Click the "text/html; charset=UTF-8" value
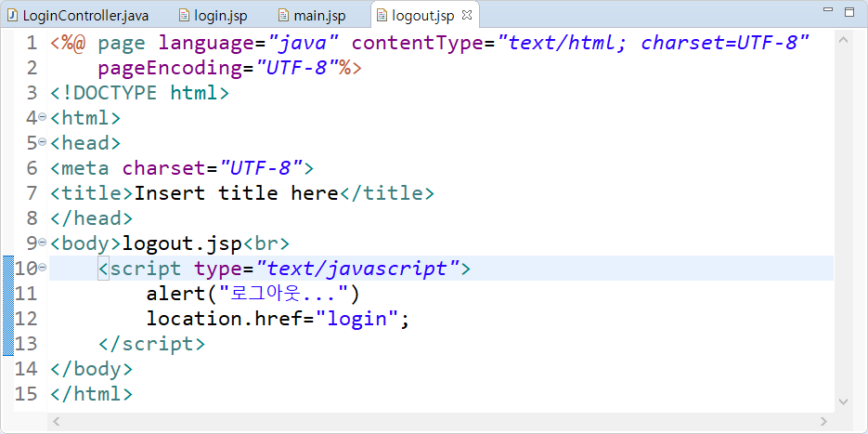This screenshot has width=868, height=434. pyautogui.click(x=654, y=43)
